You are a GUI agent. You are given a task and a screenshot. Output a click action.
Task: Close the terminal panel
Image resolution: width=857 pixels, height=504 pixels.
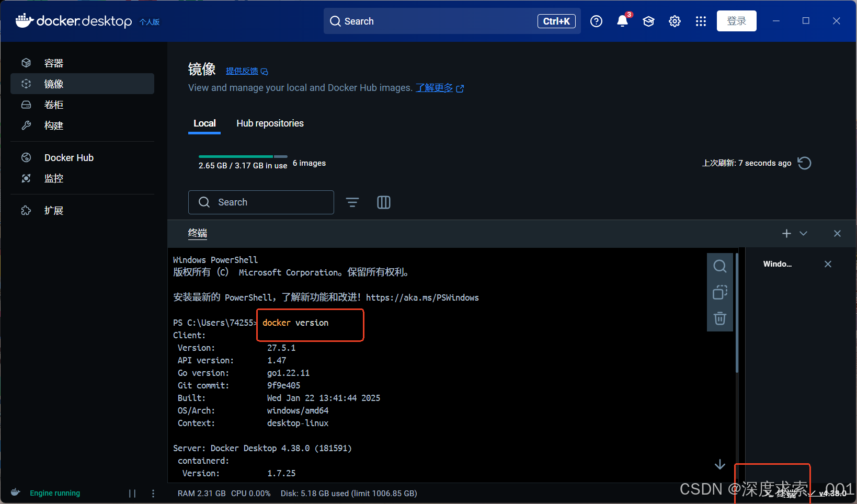(837, 234)
